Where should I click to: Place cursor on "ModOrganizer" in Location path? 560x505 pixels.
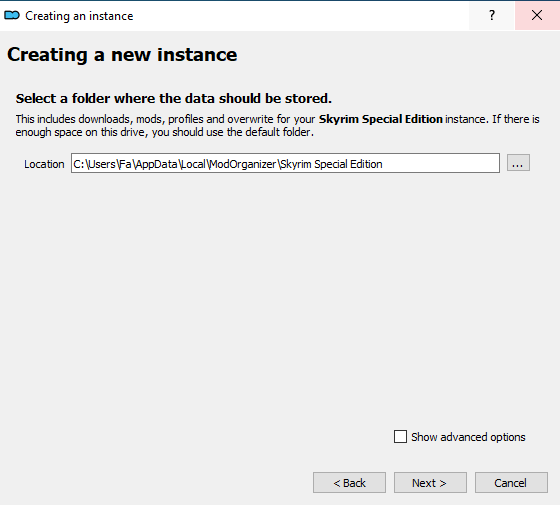coord(243,164)
